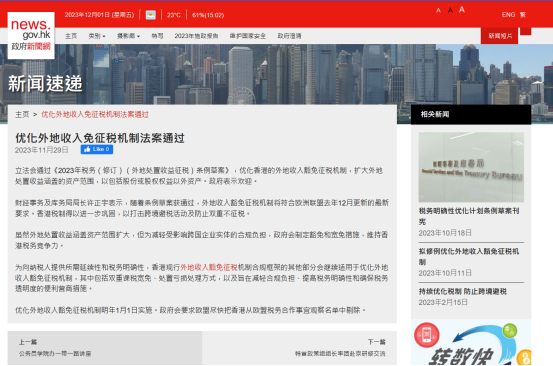The image size is (553, 366).
Task: Click the news.gov.hk logo
Action: tap(31, 35)
